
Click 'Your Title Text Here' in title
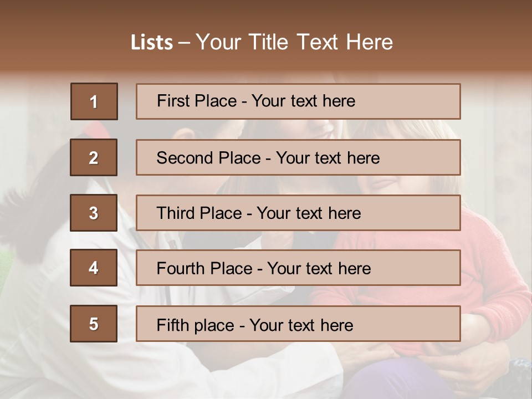(x=294, y=42)
